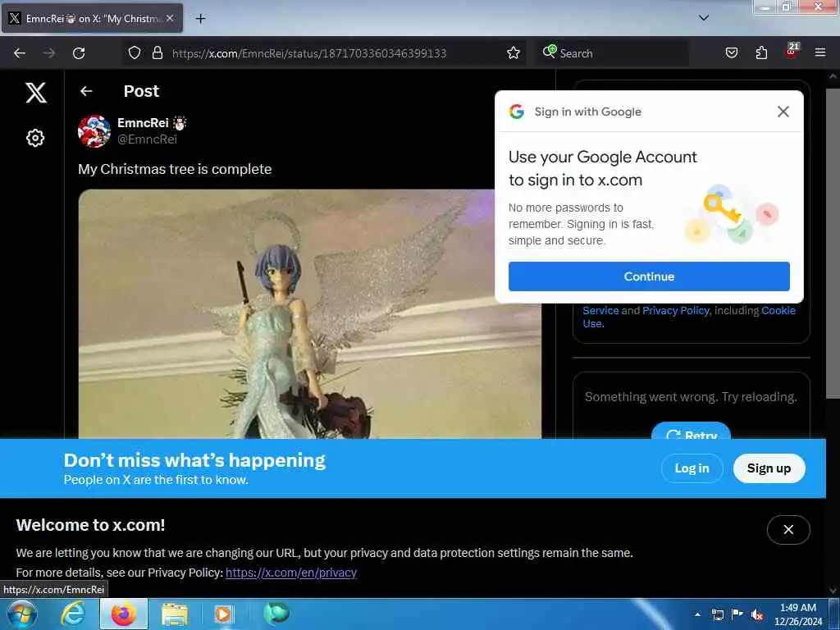Viewport: 840px width, 630px height.
Task: Click 'Something went wrong. Try reloading.' message
Action: tap(691, 397)
